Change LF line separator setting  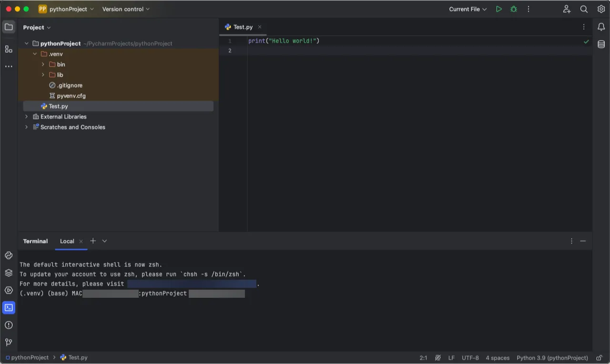(451, 358)
